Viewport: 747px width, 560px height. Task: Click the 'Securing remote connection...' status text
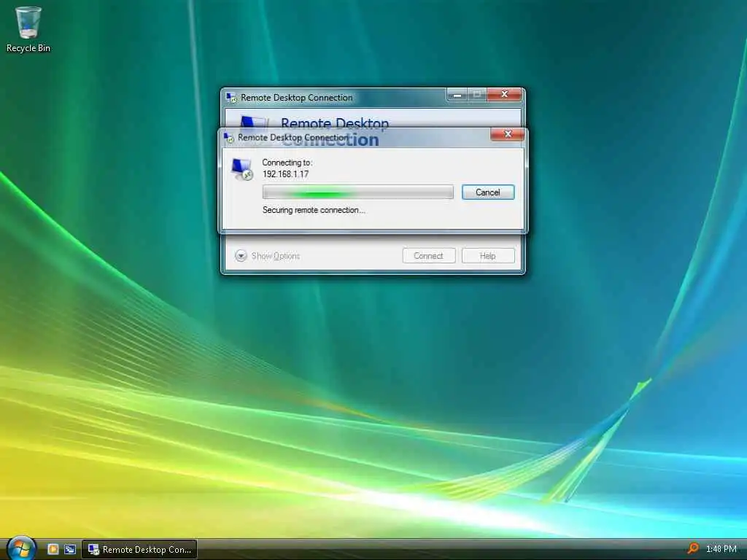tap(314, 210)
